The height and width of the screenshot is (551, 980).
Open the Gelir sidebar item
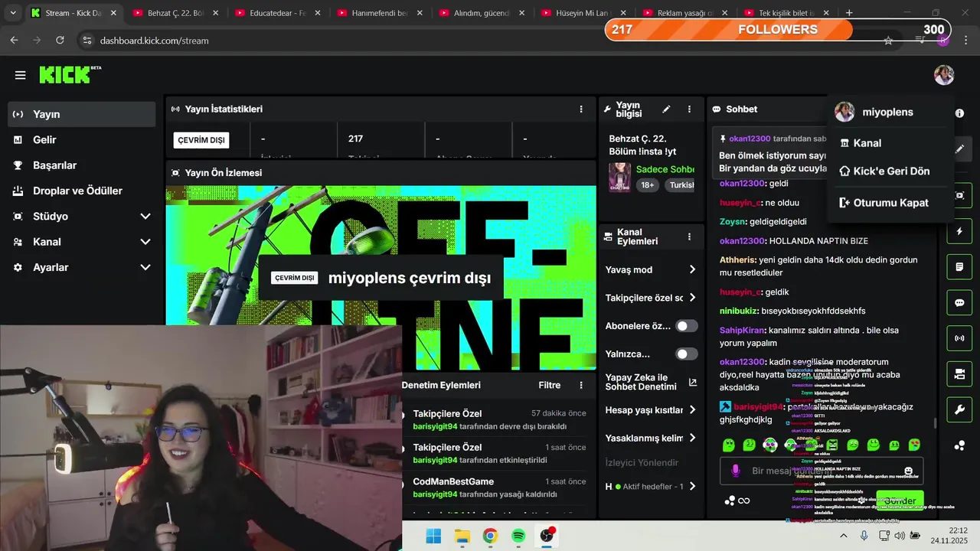[x=81, y=139]
